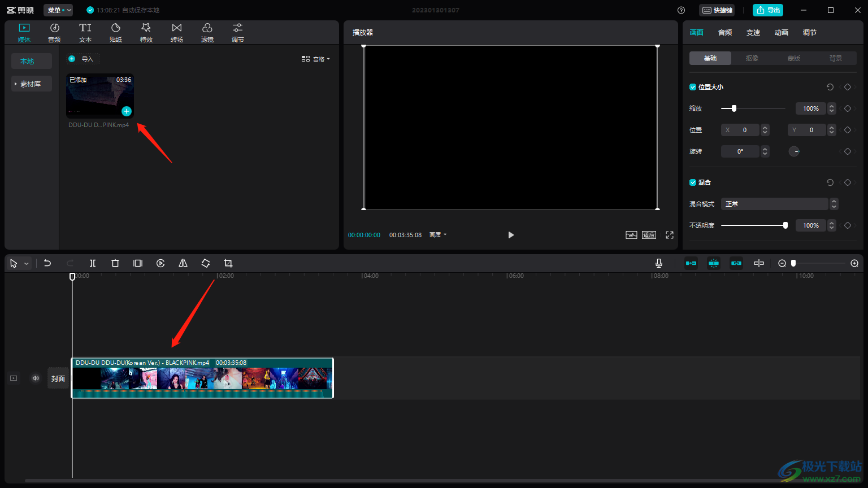The width and height of the screenshot is (868, 488).
Task: Open the 宫格 view mode dropdown
Action: (x=315, y=59)
